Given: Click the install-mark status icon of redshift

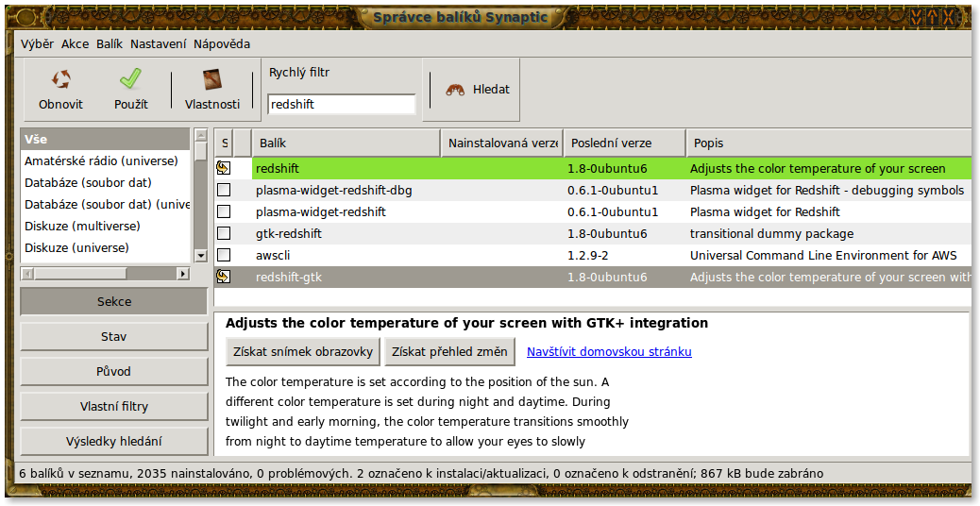Looking at the screenshot, I should point(223,168).
